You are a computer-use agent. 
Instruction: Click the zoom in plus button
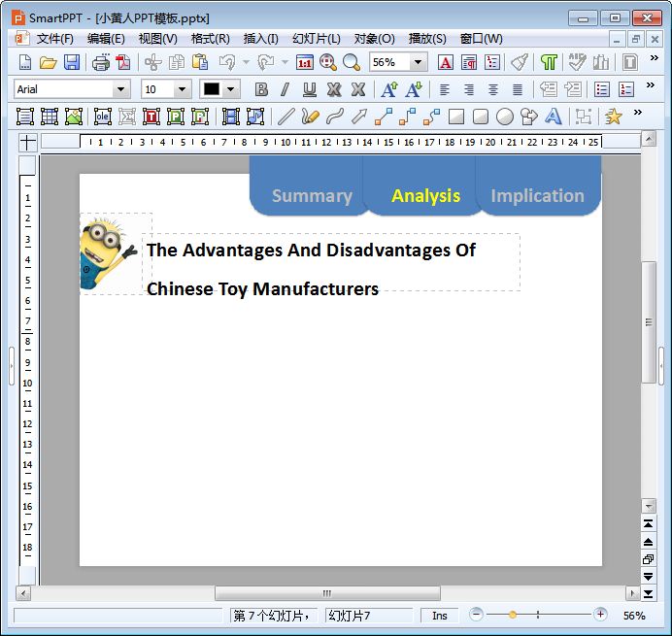coord(600,615)
